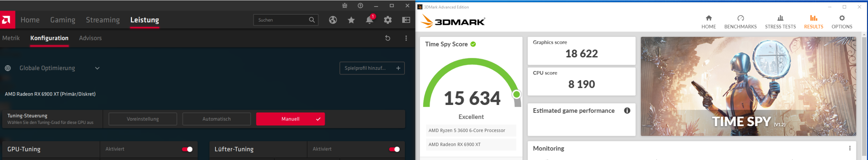Switch to Metrik sub-tab

point(11,38)
